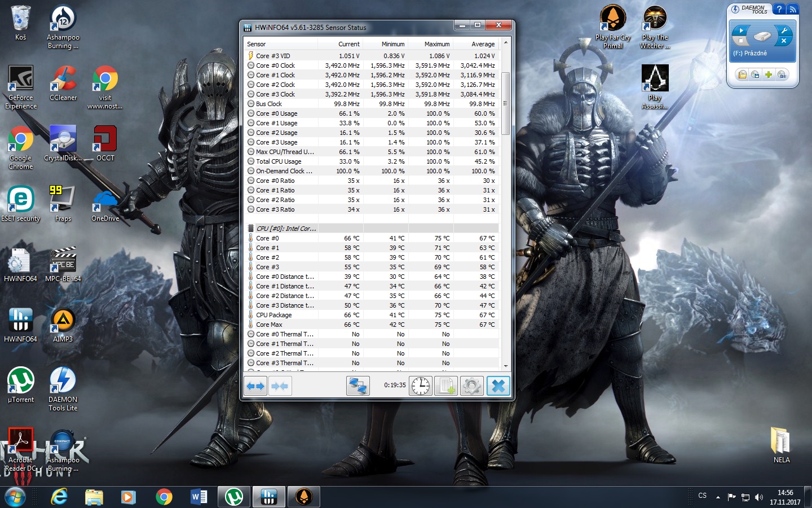This screenshot has height=508, width=812.
Task: Click the Average column header
Action: pyautogui.click(x=476, y=44)
